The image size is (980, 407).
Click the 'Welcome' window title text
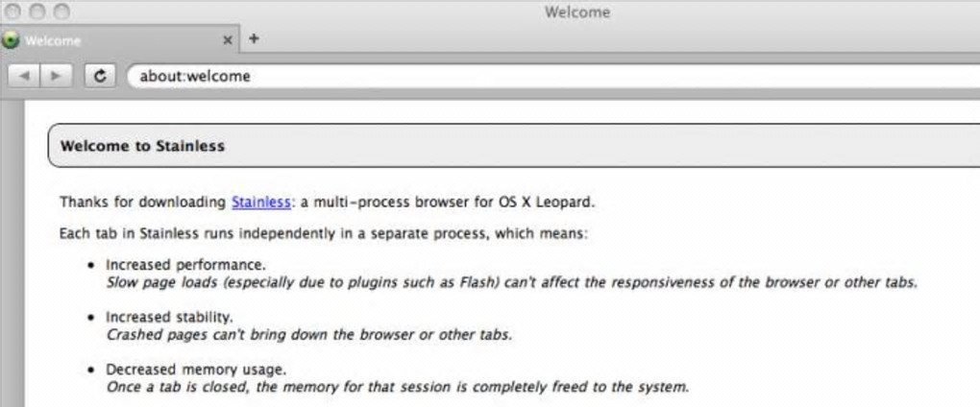pos(576,12)
